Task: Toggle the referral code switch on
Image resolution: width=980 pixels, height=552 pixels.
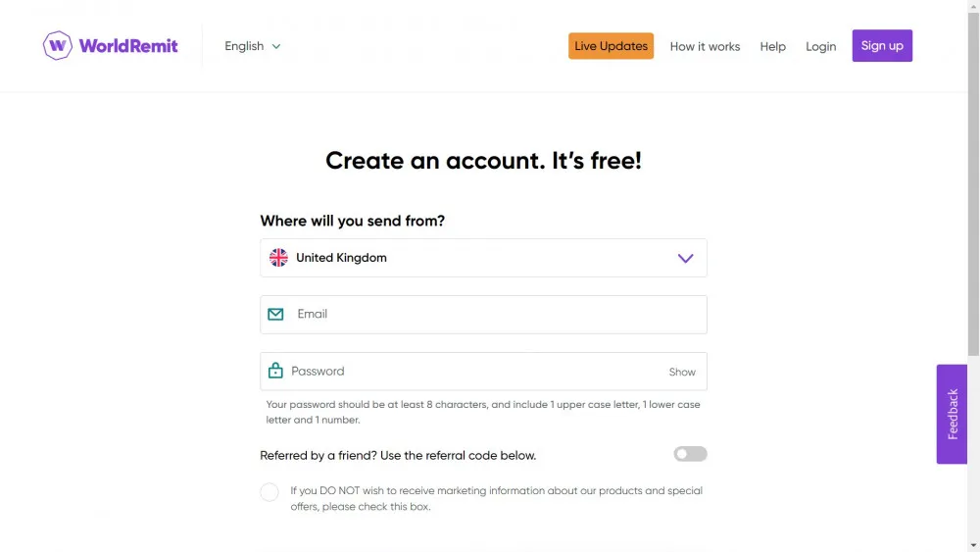Action: (x=690, y=454)
